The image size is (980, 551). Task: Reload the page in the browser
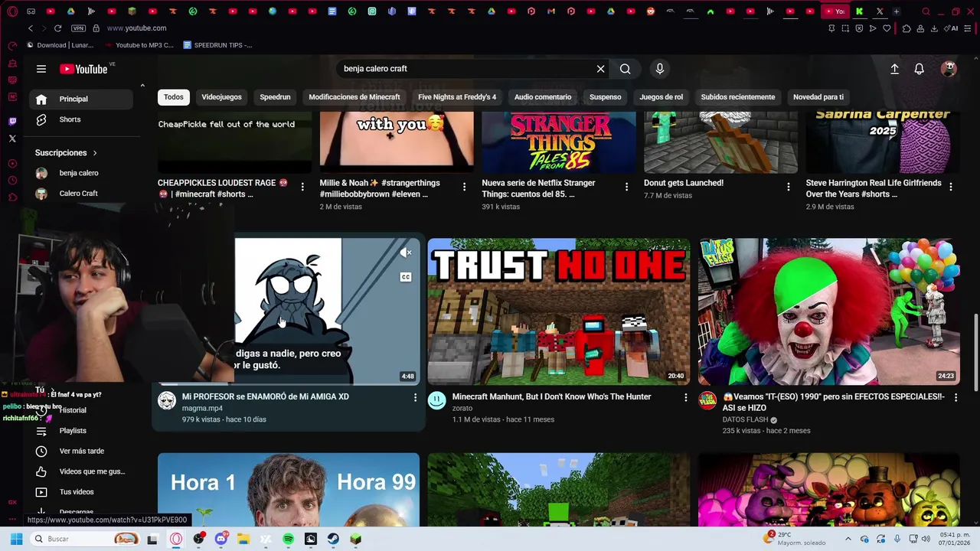coord(57,28)
